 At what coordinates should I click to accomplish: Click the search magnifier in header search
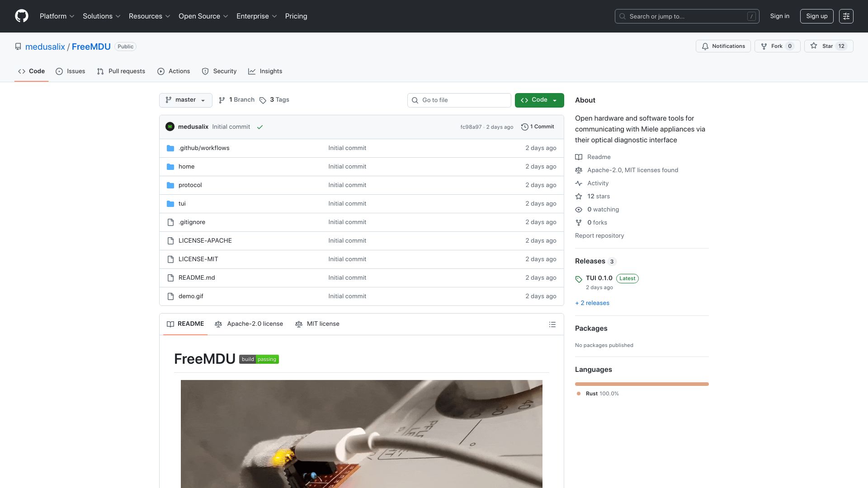click(623, 16)
